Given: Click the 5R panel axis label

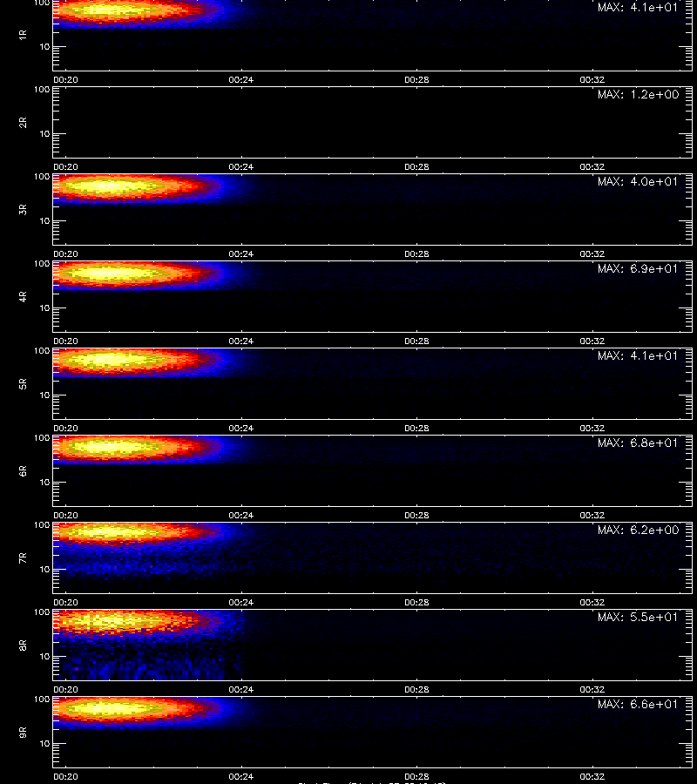Looking at the screenshot, I should [x=23, y=384].
